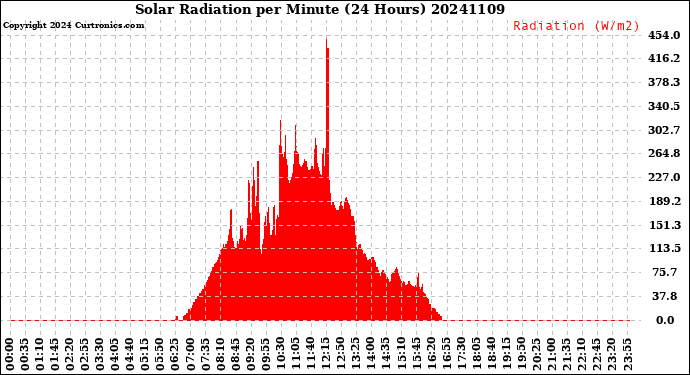Viewport: 690px width, 375px height.
Task: Click the 264.8 y-axis value
Action: click(664, 154)
